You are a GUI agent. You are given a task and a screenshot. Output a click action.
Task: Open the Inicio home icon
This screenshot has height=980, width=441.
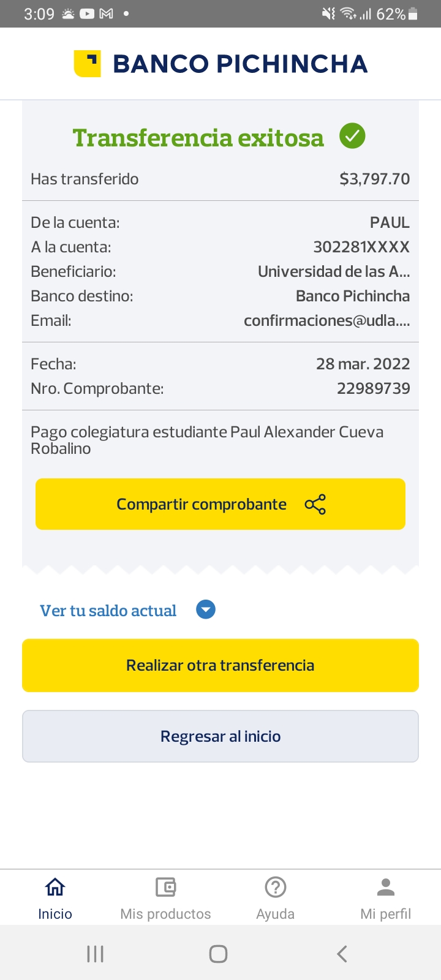(55, 886)
